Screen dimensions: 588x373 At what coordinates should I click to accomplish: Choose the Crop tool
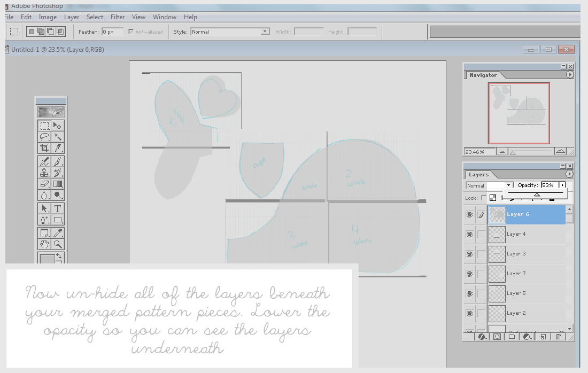43,148
